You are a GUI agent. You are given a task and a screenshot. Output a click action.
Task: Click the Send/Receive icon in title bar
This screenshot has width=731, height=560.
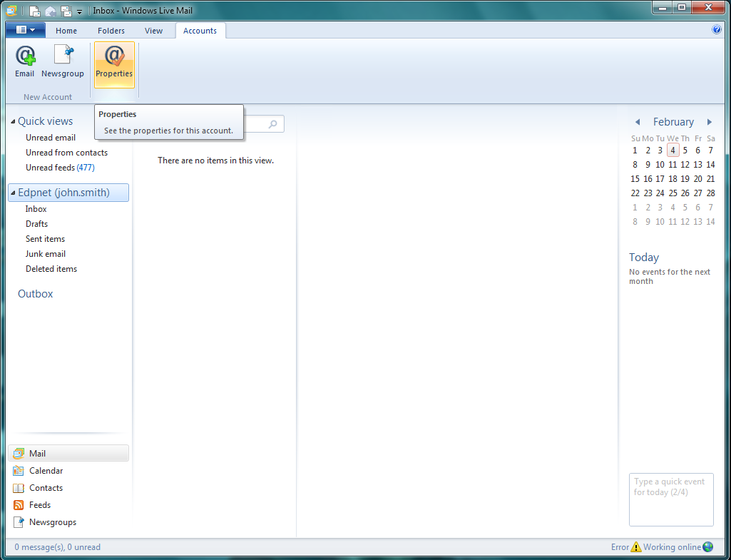tap(66, 11)
